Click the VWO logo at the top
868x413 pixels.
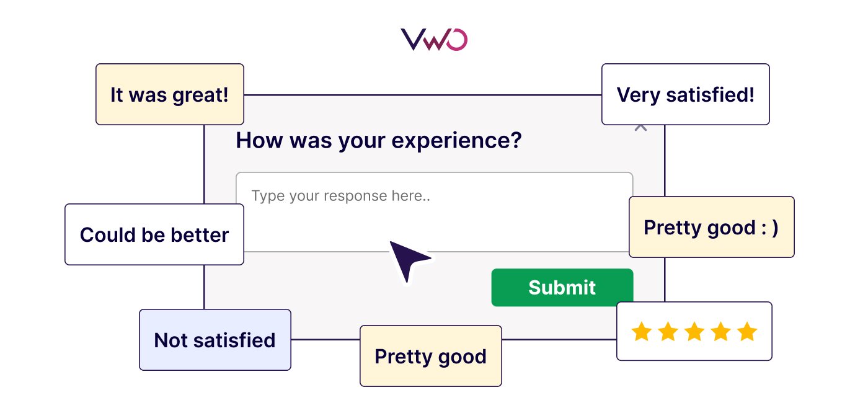433,38
